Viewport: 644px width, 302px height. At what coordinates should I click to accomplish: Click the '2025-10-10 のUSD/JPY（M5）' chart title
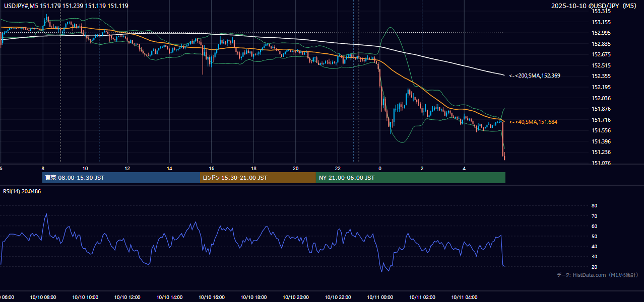click(595, 6)
